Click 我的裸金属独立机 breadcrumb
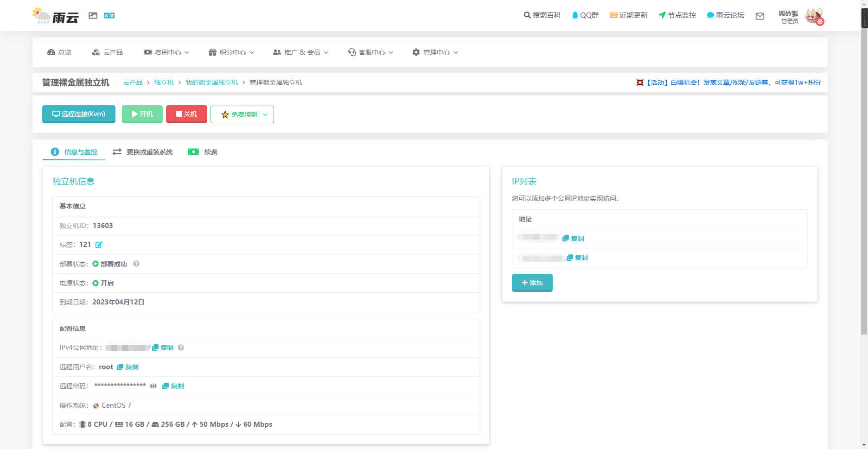 (211, 82)
